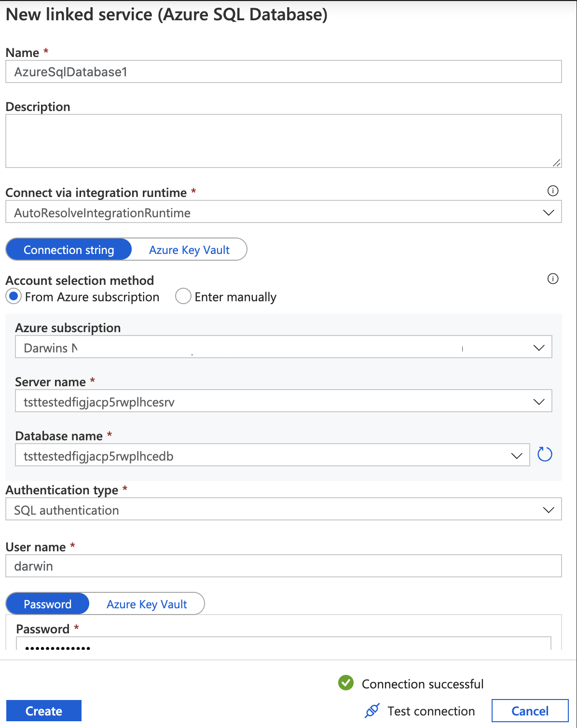Select From Azure subscription radio button

click(x=14, y=296)
